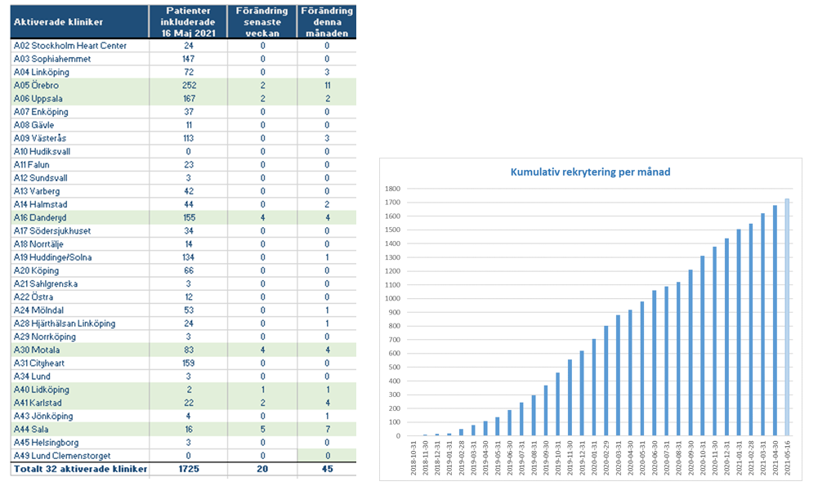Click the 'A21 Sahlgrenska' clinic name
Screen dimensions: 818x504
pyautogui.click(x=46, y=283)
